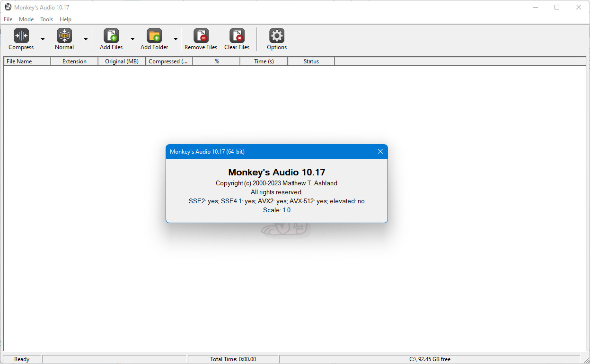
Task: Expand the Compress mode dropdown arrow
Action: coord(43,39)
